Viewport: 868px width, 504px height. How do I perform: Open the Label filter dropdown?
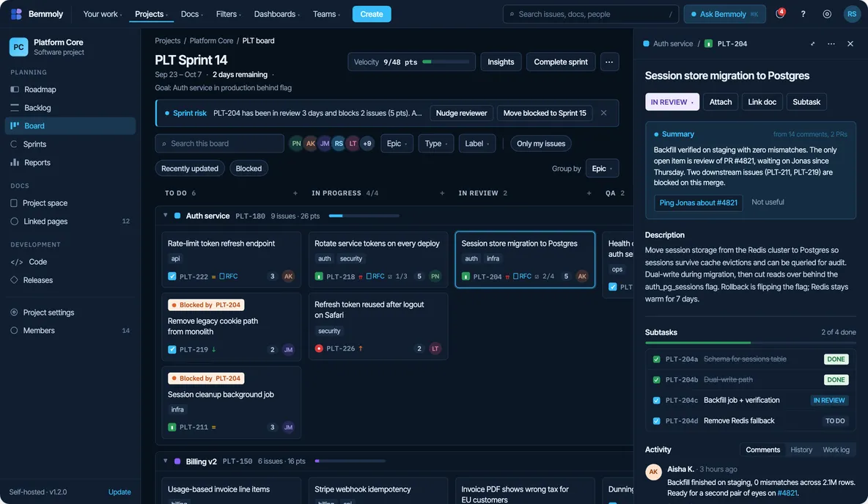pos(477,144)
